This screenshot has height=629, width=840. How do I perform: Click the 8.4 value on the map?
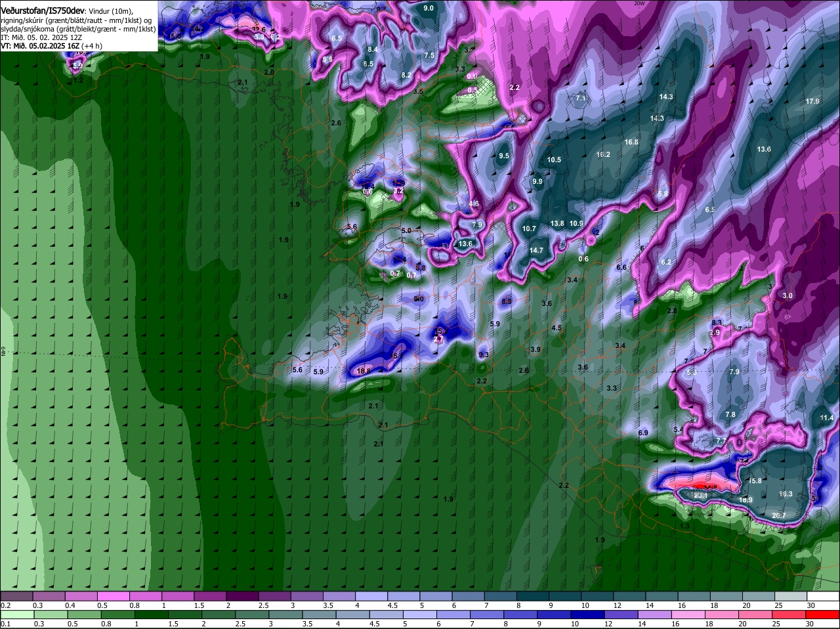click(x=373, y=49)
